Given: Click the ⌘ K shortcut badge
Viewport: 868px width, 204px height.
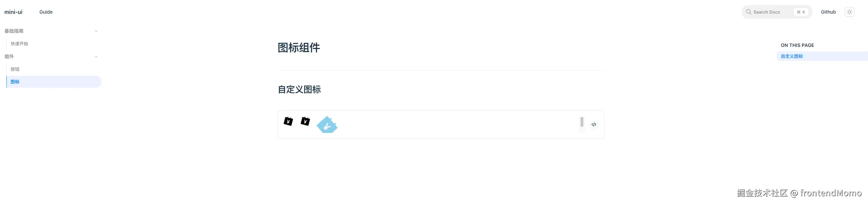Looking at the screenshot, I should [801, 12].
